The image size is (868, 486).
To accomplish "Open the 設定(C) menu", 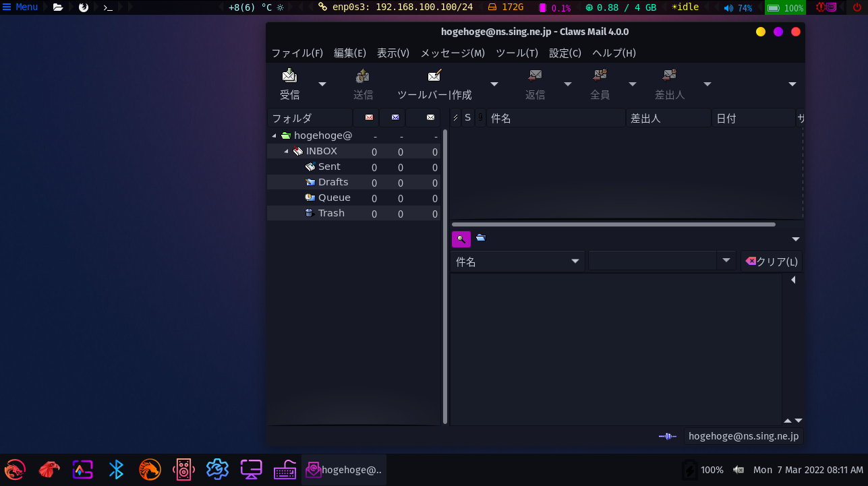I will [565, 53].
